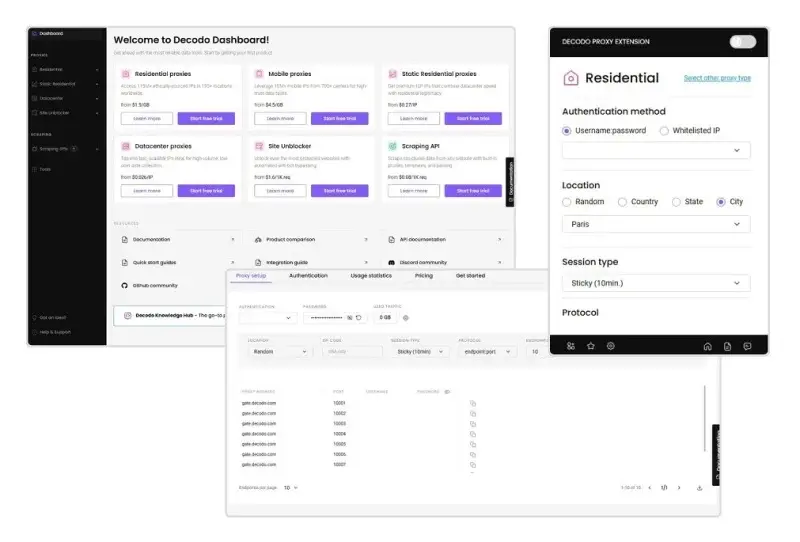Image resolution: width=800 pixels, height=542 pixels.
Task: Switch to the Usage statistics tab
Action: pyautogui.click(x=371, y=275)
